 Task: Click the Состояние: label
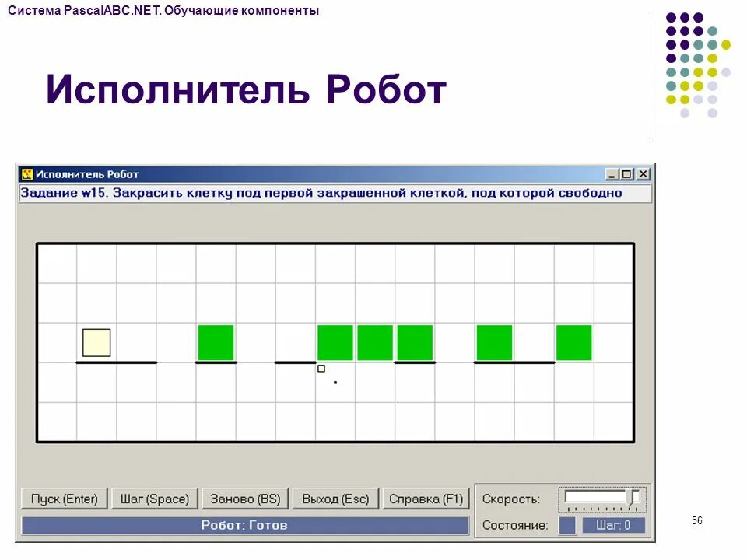pyautogui.click(x=515, y=525)
